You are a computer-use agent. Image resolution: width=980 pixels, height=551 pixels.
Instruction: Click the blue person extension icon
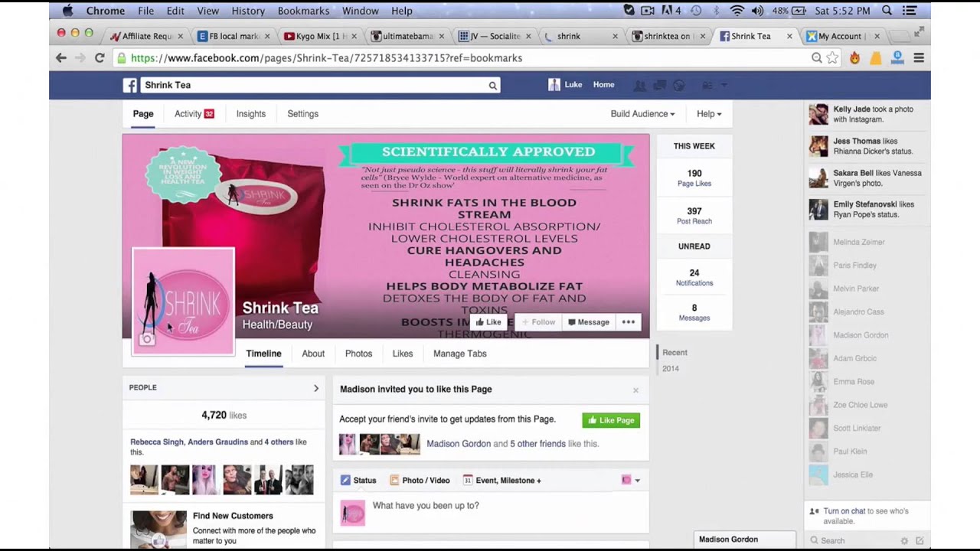(x=897, y=58)
